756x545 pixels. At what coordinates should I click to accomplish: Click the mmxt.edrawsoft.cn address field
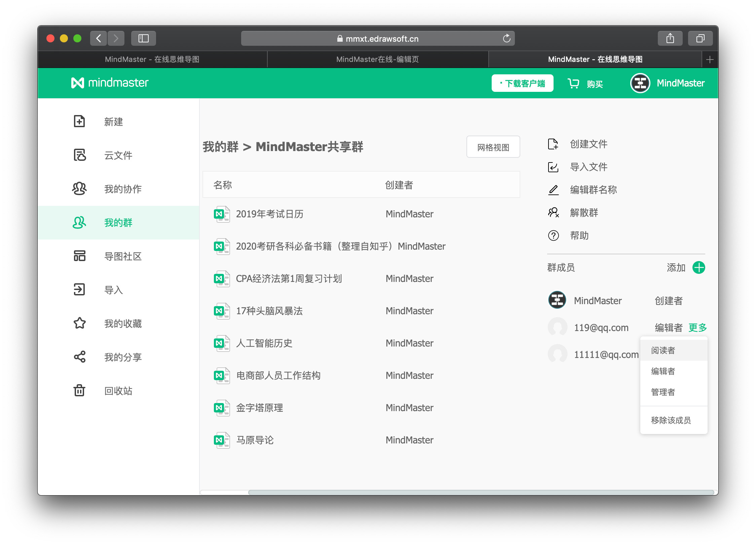pyautogui.click(x=378, y=38)
